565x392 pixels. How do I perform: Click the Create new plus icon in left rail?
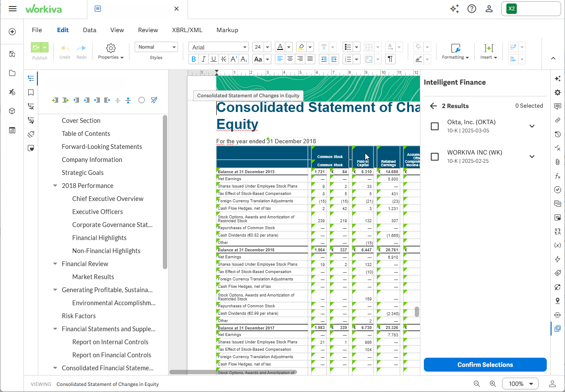coord(12,32)
